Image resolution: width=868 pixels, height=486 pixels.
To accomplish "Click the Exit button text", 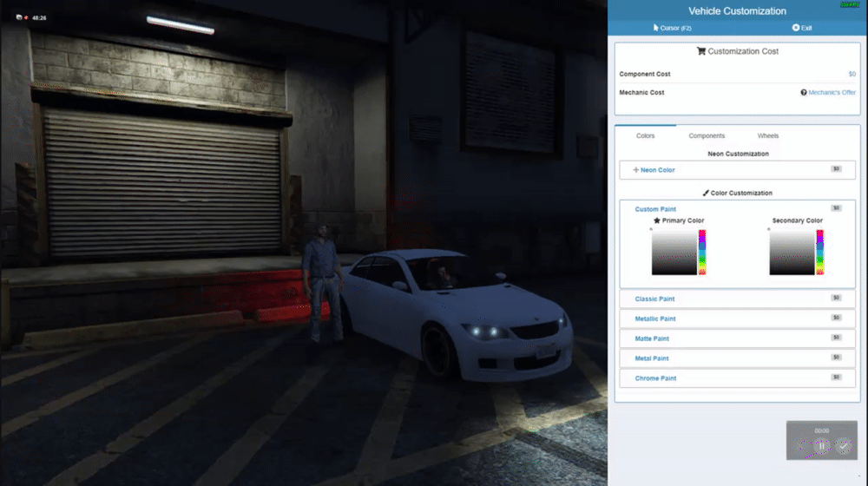I will [806, 28].
